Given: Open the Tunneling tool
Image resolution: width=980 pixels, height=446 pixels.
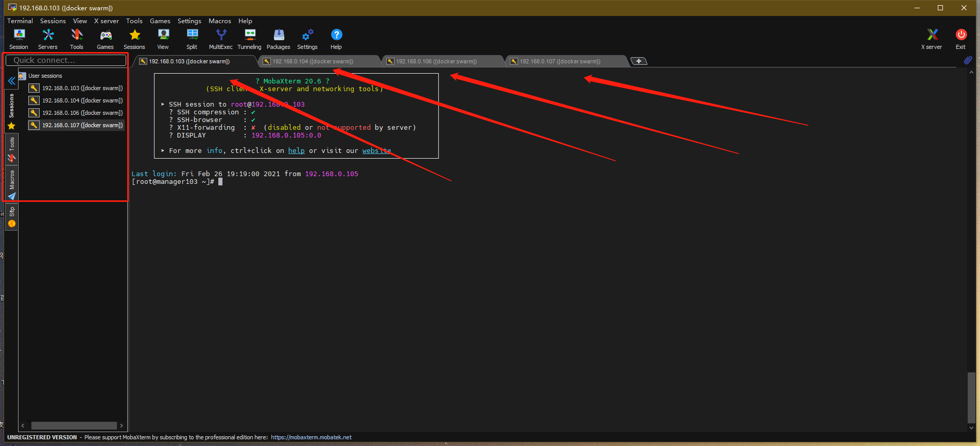Looking at the screenshot, I should pyautogui.click(x=249, y=39).
